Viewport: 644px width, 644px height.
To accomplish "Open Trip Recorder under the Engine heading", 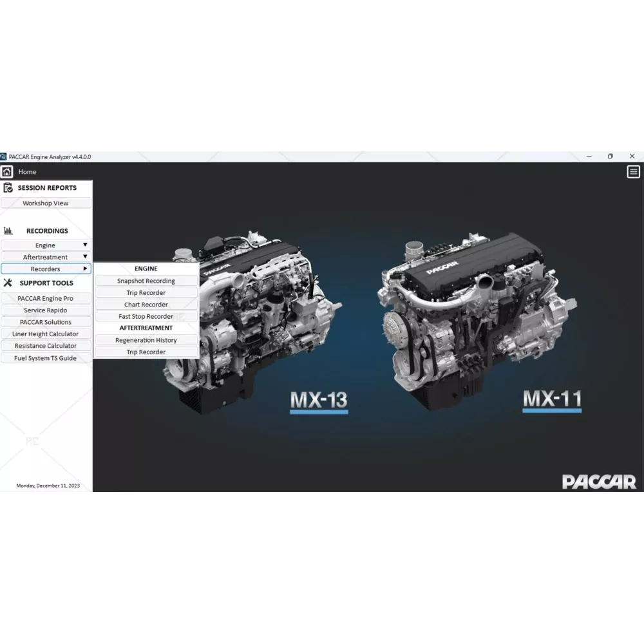I will pyautogui.click(x=146, y=293).
